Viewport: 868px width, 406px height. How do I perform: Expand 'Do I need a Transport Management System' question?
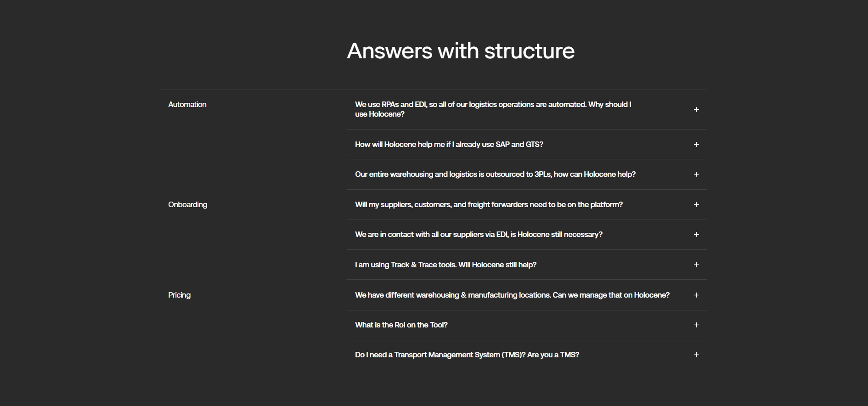(467, 355)
